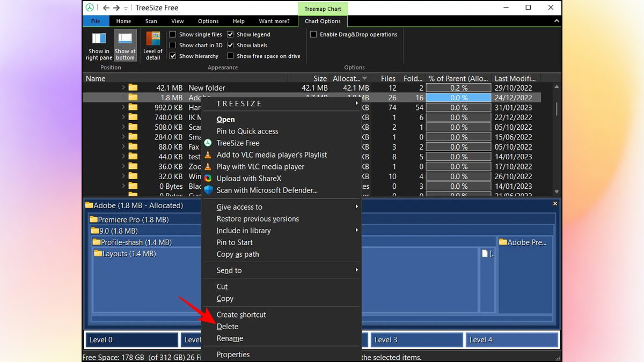Click the white file icon in the treemap
The image size is (644, 362).
(485, 254)
